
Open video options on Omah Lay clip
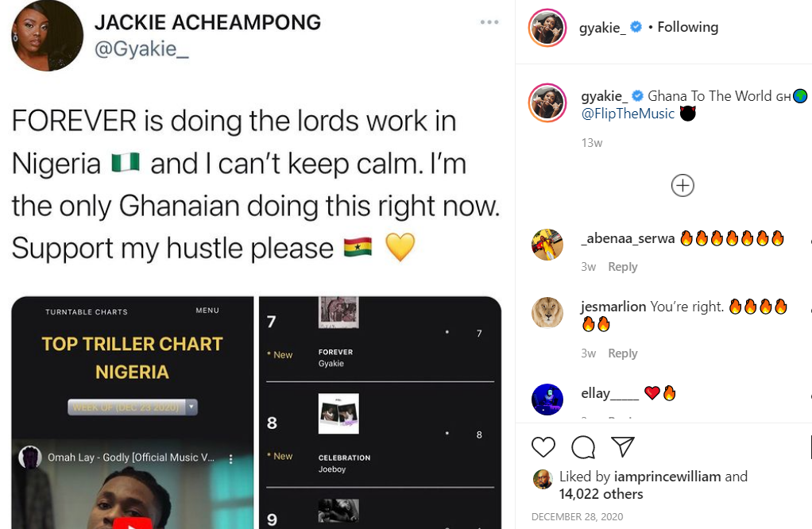click(x=231, y=458)
